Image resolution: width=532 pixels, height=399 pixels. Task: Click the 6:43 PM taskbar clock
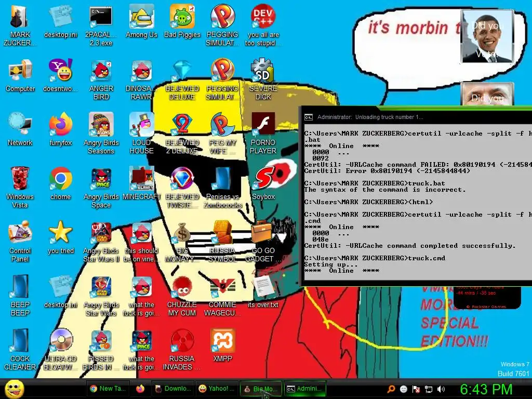486,389
